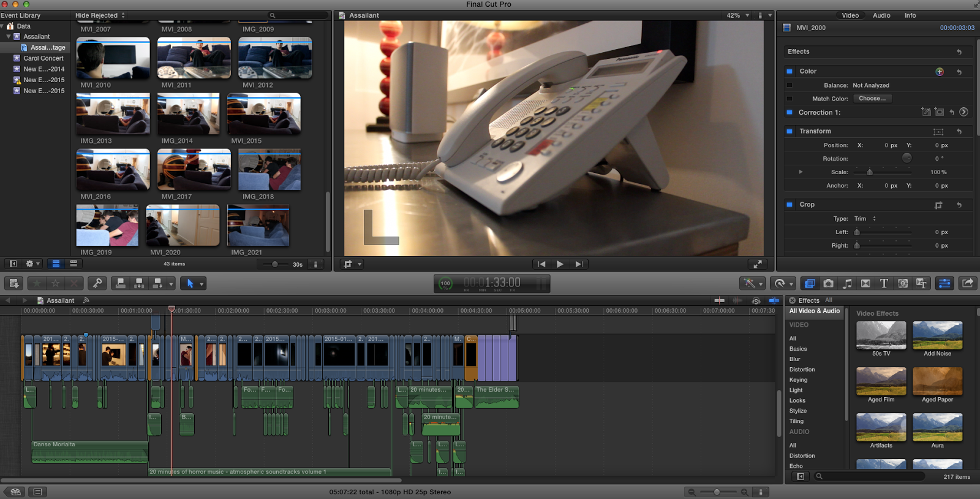Switch to the Video inspector tab
The height and width of the screenshot is (499, 980).
[x=850, y=15]
